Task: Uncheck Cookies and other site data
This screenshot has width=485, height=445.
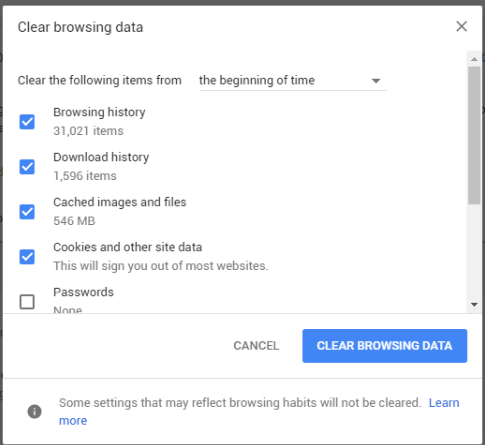Action: pos(27,257)
